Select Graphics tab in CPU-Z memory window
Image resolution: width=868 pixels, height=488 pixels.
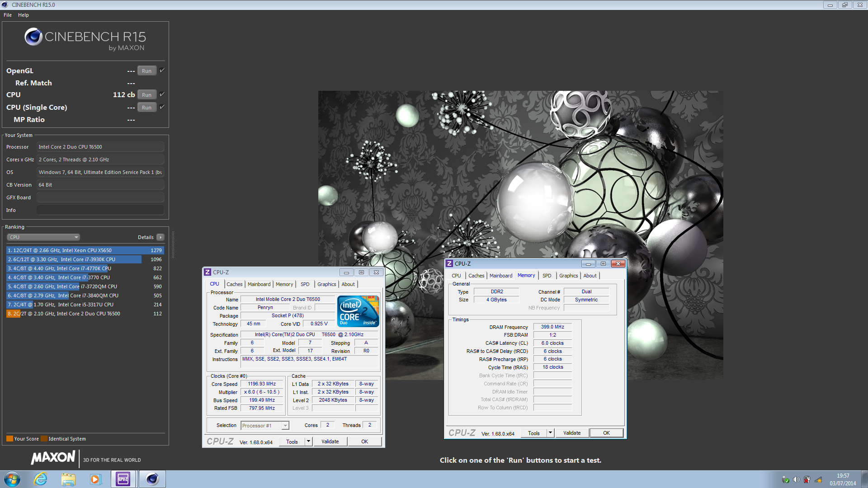568,276
